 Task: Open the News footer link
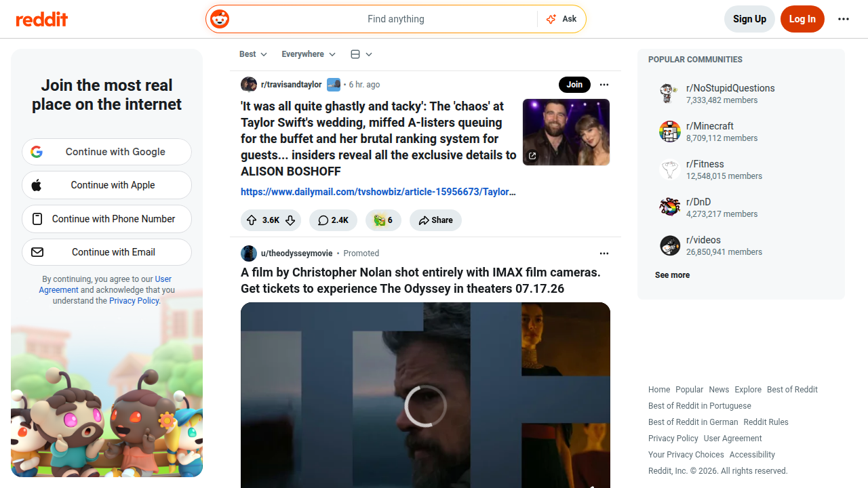click(x=719, y=390)
